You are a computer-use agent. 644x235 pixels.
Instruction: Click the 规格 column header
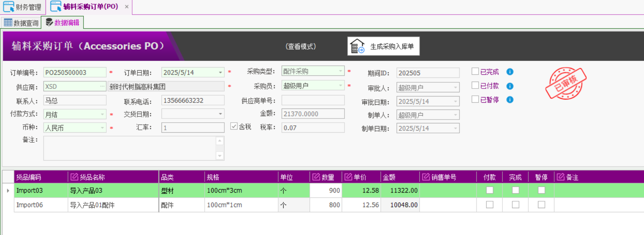point(241,177)
